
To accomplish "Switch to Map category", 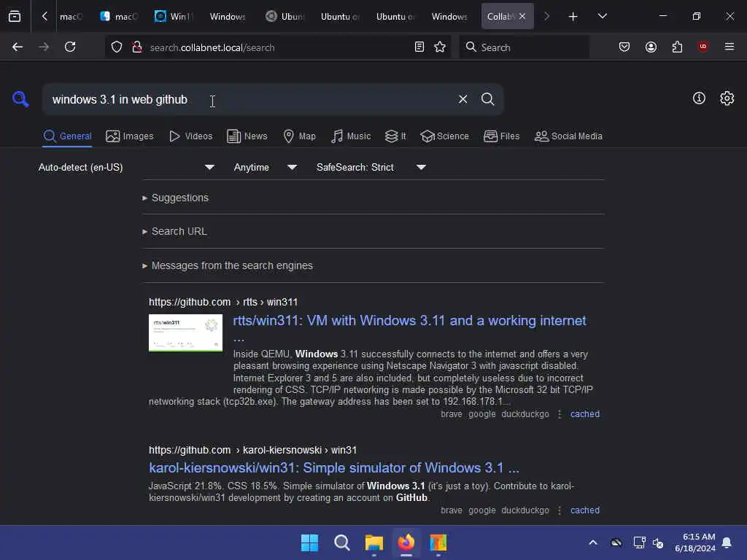I will (299, 136).
